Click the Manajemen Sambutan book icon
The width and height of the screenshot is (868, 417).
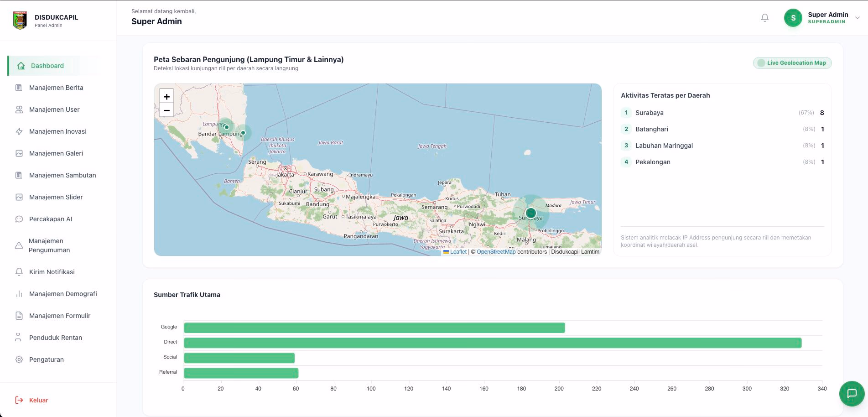coord(19,175)
